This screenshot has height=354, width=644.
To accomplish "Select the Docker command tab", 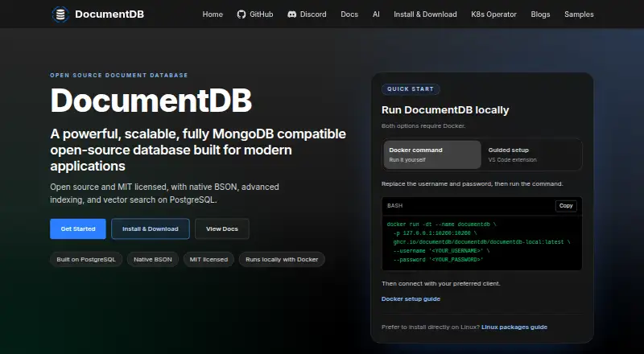I will 432,154.
